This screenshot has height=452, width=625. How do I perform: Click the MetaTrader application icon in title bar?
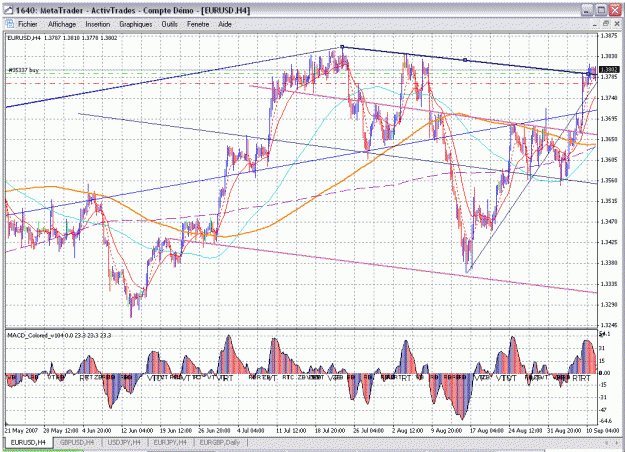[8, 10]
